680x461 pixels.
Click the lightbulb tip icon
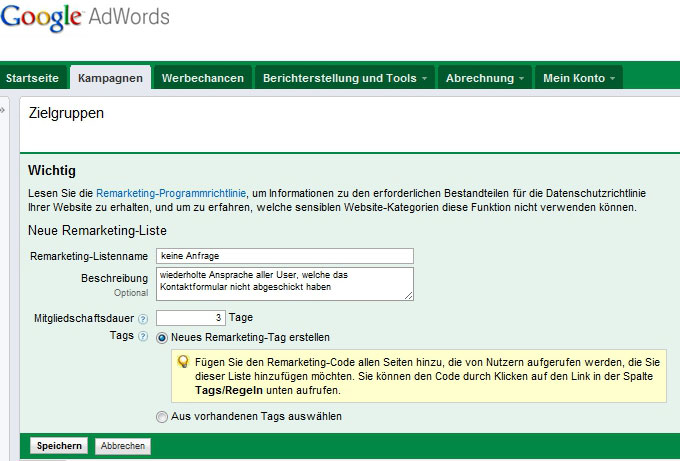[183, 362]
